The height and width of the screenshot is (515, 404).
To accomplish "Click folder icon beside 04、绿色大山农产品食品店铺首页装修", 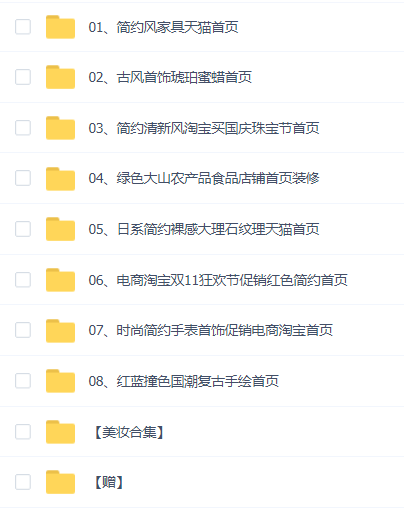I will click(x=60, y=178).
